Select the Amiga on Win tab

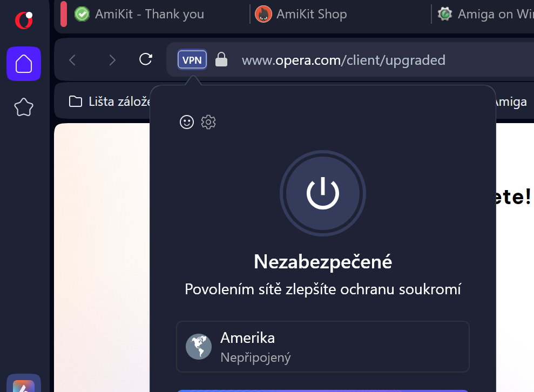pyautogui.click(x=486, y=14)
